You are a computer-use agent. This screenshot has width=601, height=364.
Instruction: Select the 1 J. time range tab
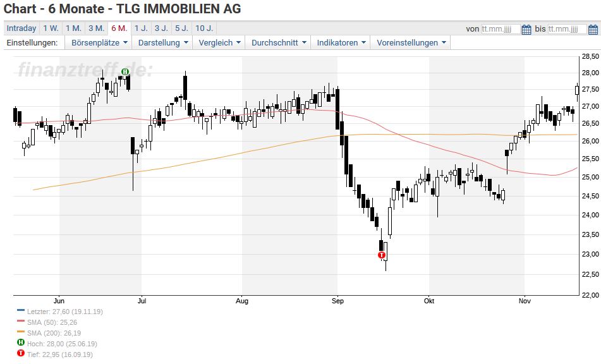coord(141,28)
